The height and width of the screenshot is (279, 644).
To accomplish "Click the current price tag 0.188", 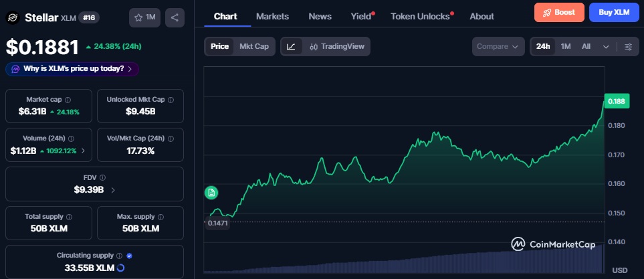I will (x=616, y=101).
